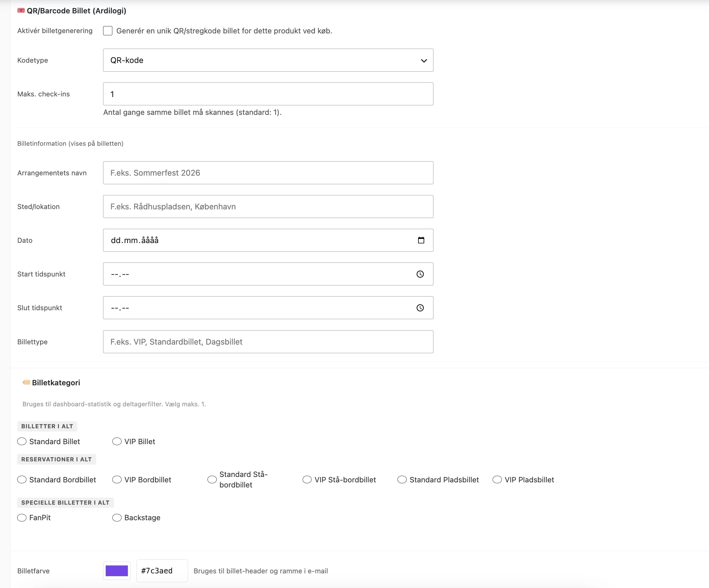Pick the Standard Stå-bordbillet radio button

click(212, 479)
